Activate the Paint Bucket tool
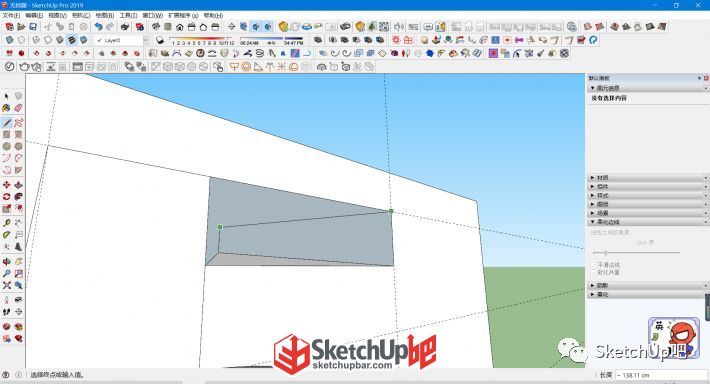The height and width of the screenshot is (384, 710). pyautogui.click(x=6, y=108)
